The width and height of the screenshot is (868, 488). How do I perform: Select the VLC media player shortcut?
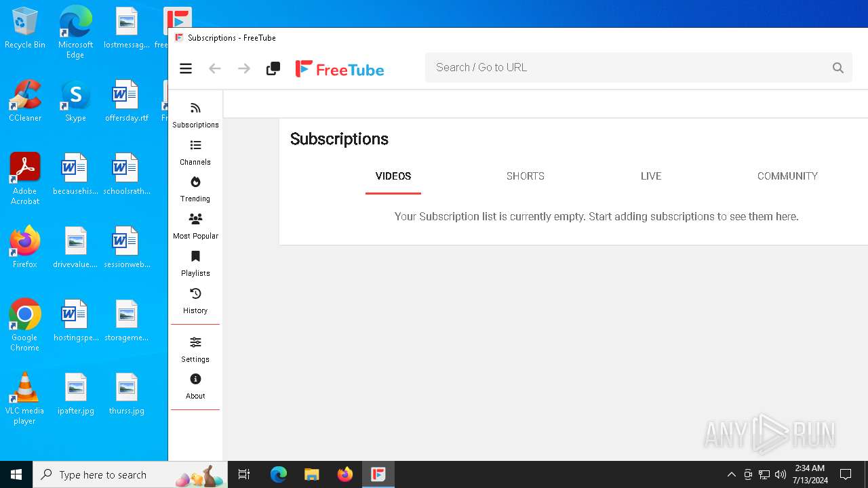[25, 399]
